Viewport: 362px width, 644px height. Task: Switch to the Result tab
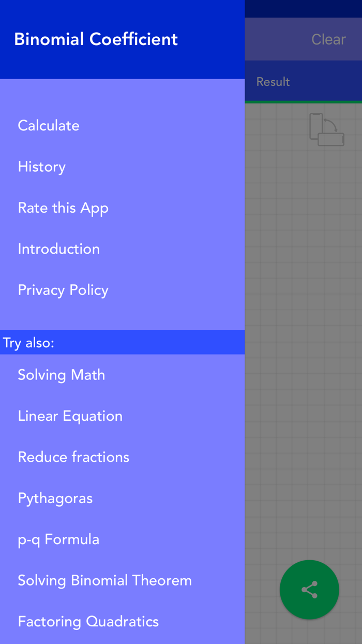click(x=273, y=81)
